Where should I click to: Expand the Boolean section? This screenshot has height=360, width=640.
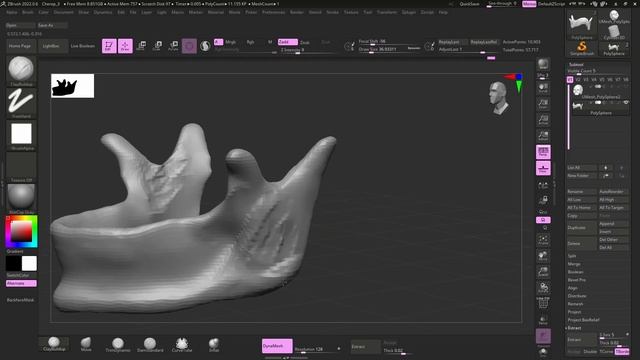(576, 272)
